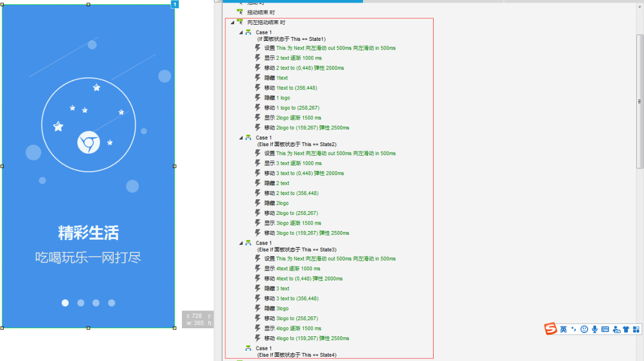Image resolution: width=644 pixels, height=361 pixels.
Task: Open the four-square toolbox icon in IME toolbar
Action: click(x=636, y=329)
